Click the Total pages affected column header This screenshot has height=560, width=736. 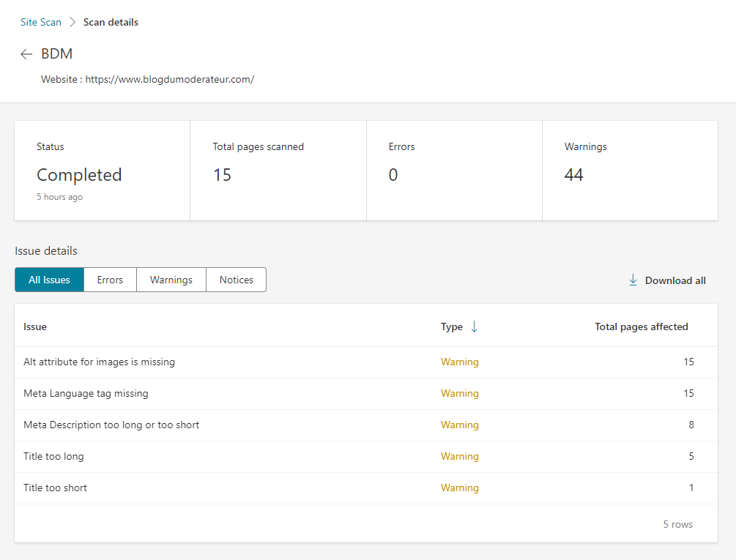pyautogui.click(x=642, y=326)
